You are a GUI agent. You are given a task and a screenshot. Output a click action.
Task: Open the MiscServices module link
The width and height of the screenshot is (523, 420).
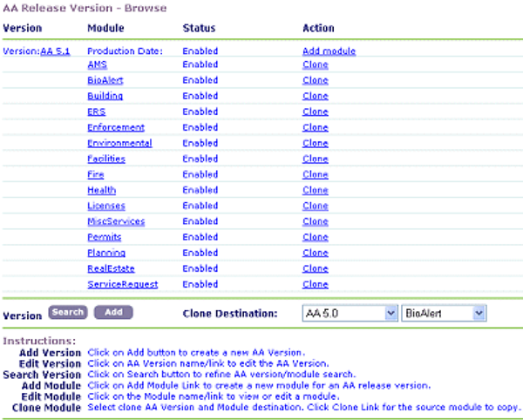(116, 221)
